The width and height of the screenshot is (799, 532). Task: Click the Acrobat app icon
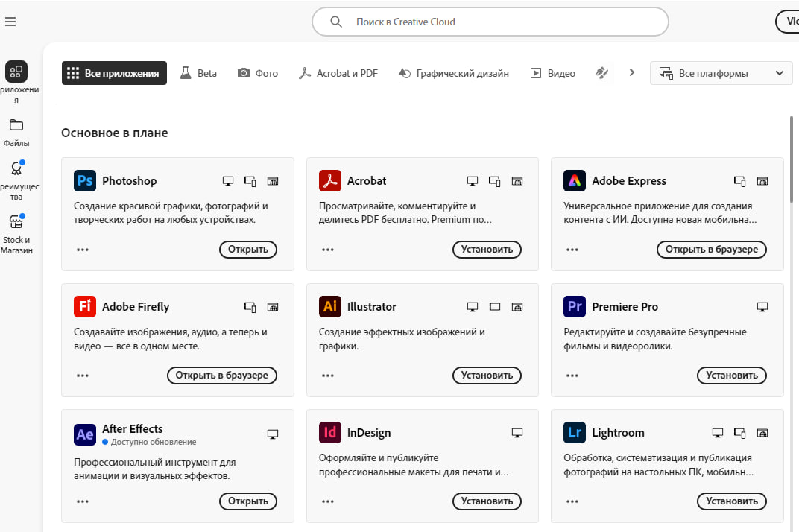click(330, 181)
